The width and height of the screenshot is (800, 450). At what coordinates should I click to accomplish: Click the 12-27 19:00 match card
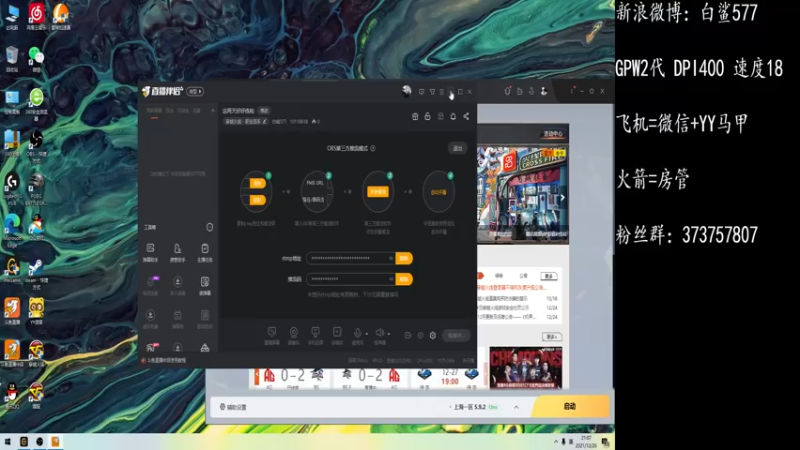coord(448,378)
